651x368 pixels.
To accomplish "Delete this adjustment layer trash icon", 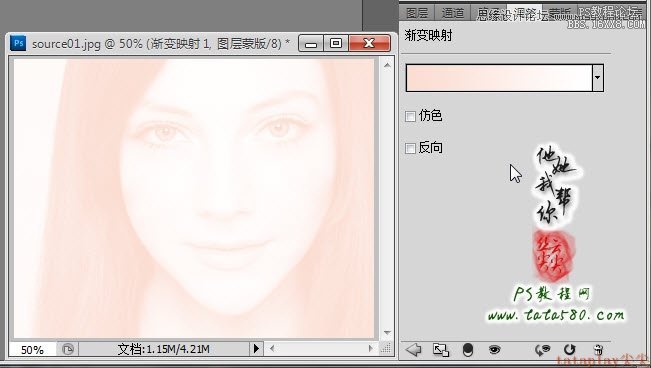I will coord(598,350).
